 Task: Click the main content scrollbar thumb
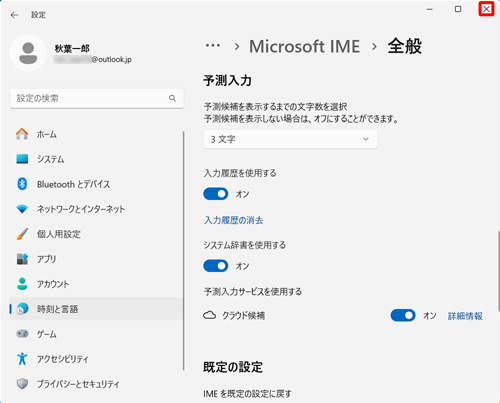499,271
